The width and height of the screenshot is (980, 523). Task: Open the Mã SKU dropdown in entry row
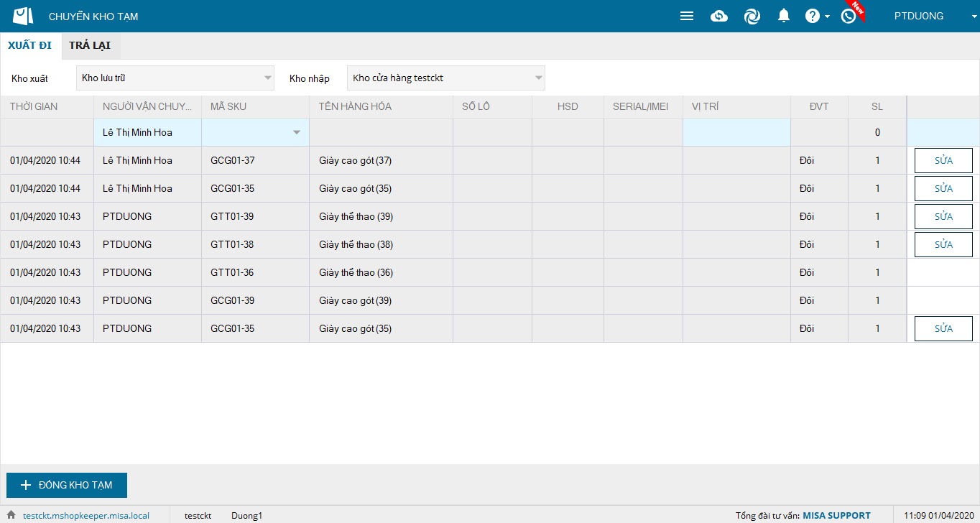point(296,132)
